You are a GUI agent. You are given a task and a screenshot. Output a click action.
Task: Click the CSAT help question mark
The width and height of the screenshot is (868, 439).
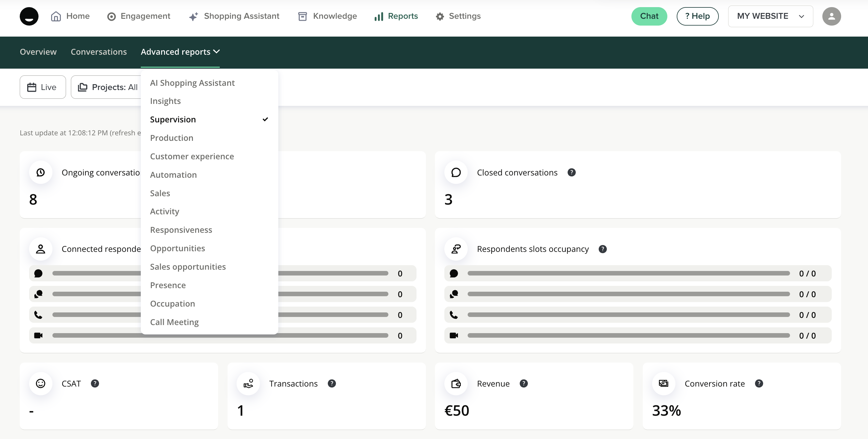coord(95,383)
